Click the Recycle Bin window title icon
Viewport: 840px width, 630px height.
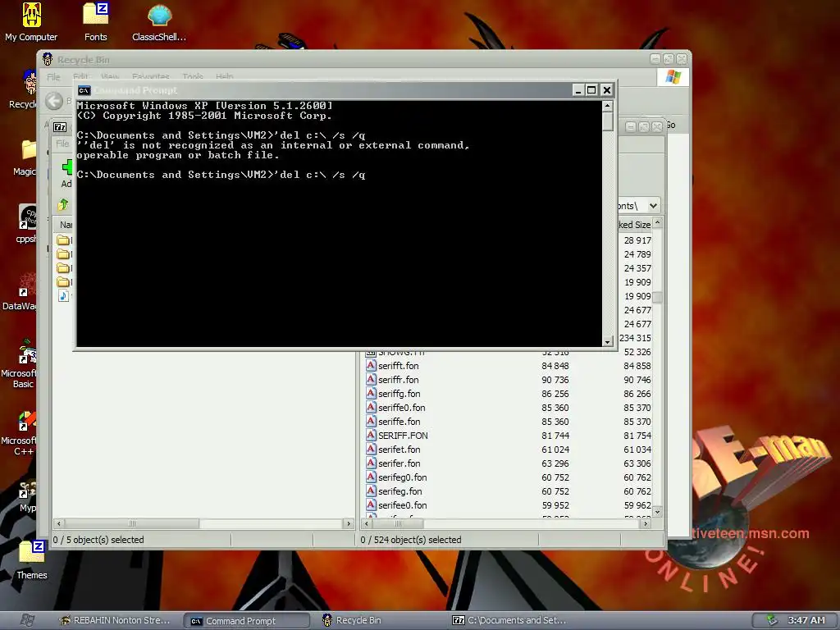pyautogui.click(x=48, y=59)
